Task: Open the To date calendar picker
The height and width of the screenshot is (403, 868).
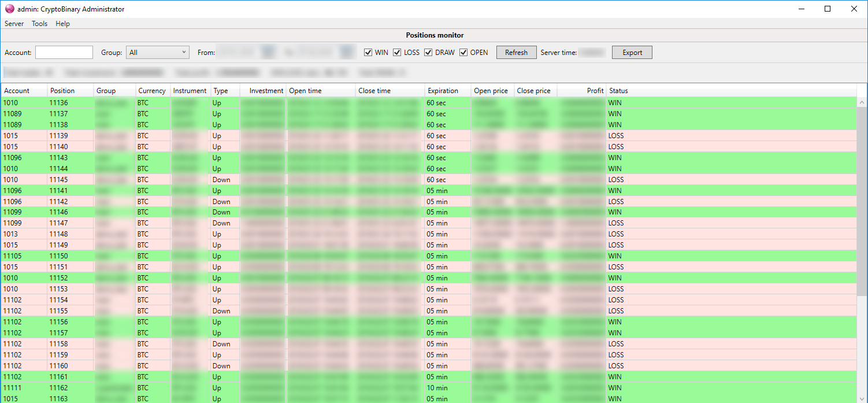Action: point(347,53)
